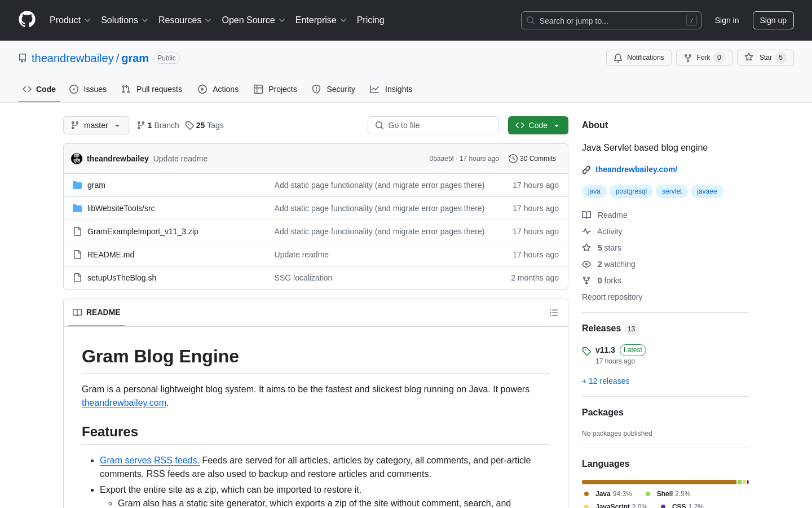Viewport: 812px width, 508px height.
Task: Click the Sign up button
Action: (773, 20)
